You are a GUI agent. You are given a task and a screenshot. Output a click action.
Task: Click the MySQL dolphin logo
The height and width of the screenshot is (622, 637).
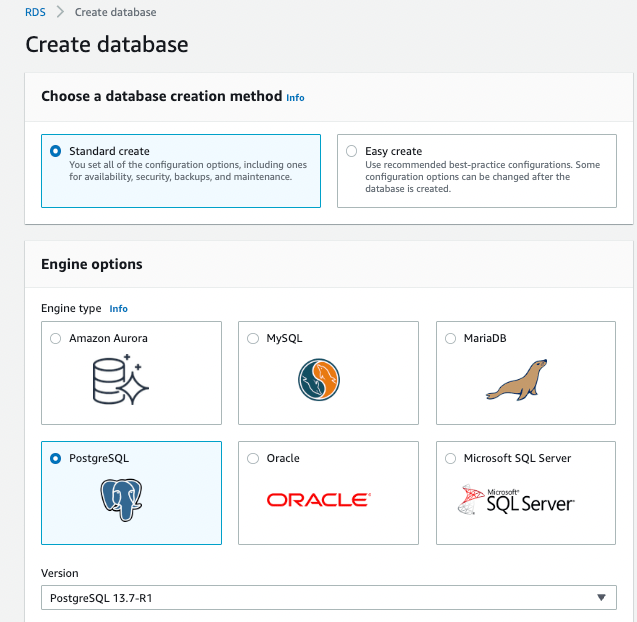[319, 379]
